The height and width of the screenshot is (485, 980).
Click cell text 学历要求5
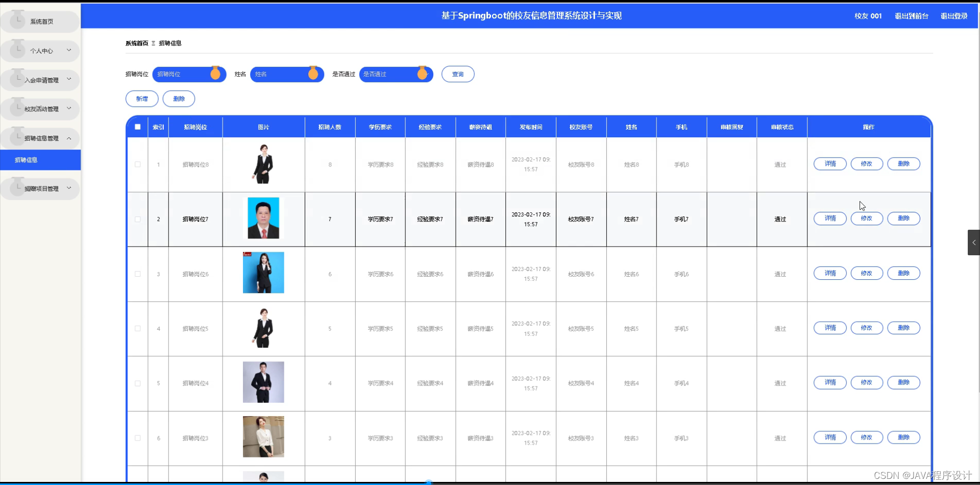380,329
